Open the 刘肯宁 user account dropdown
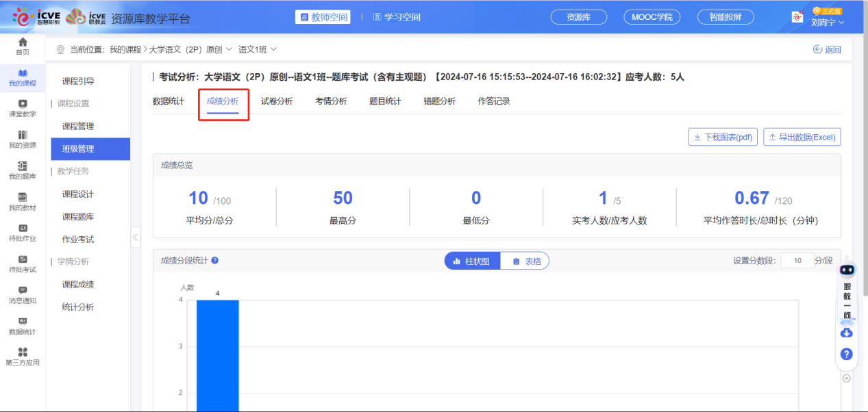This screenshot has width=868, height=412. [x=827, y=22]
